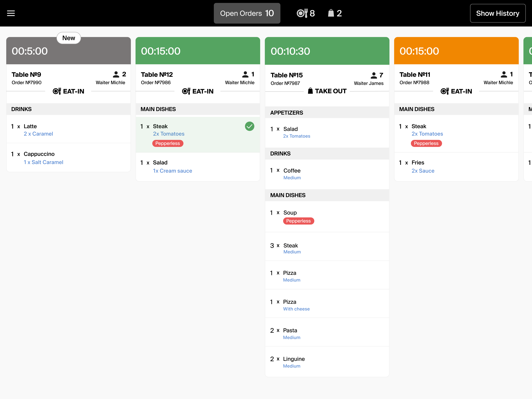Open the 00:15:00 green timer header of Table №12
This screenshot has width=532, height=399.
click(x=198, y=51)
